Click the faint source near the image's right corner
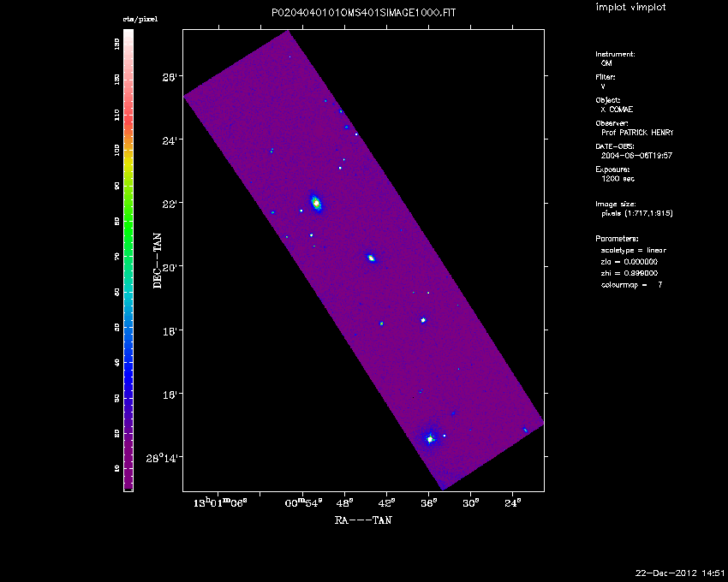The width and height of the screenshot is (728, 582). click(525, 430)
